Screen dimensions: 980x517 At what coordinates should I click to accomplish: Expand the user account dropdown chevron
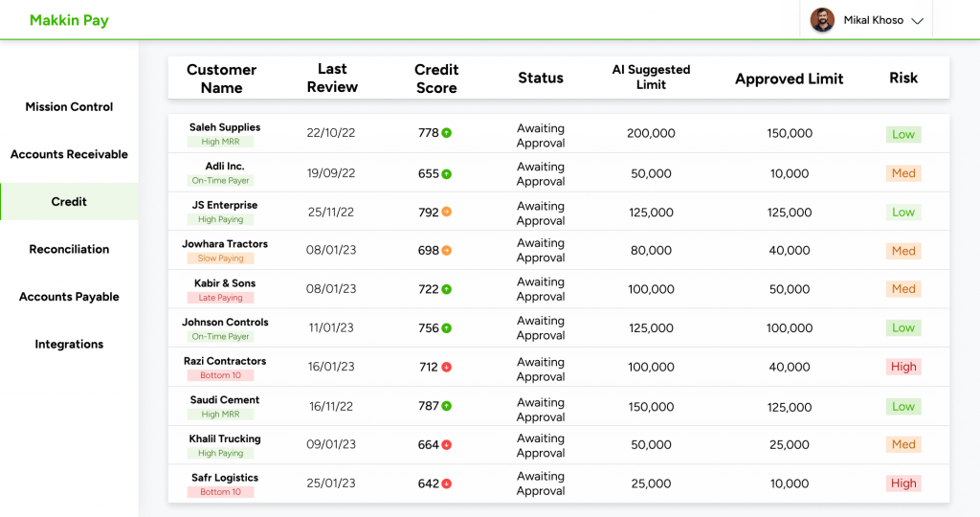(x=917, y=21)
